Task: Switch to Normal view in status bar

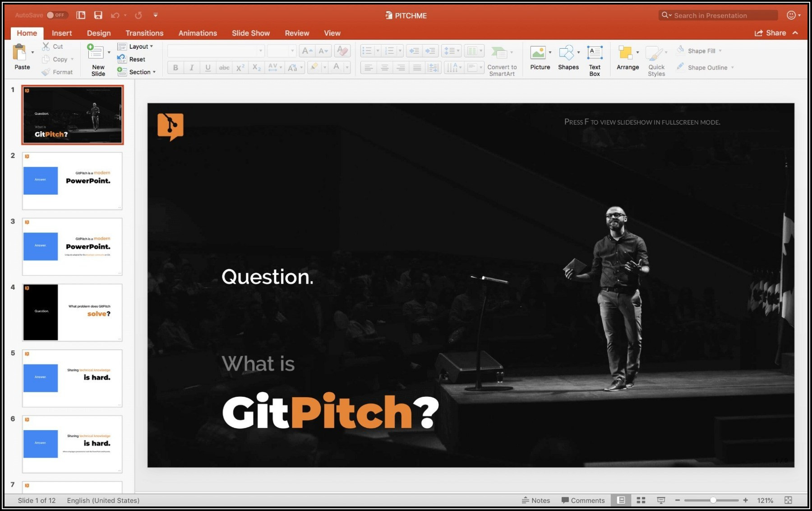Action: 621,500
